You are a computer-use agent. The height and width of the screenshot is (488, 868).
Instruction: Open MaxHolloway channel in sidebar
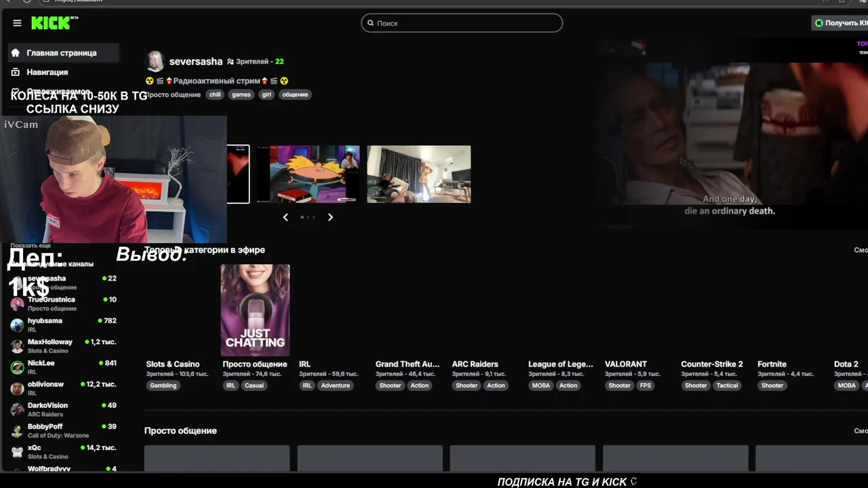[x=64, y=346]
